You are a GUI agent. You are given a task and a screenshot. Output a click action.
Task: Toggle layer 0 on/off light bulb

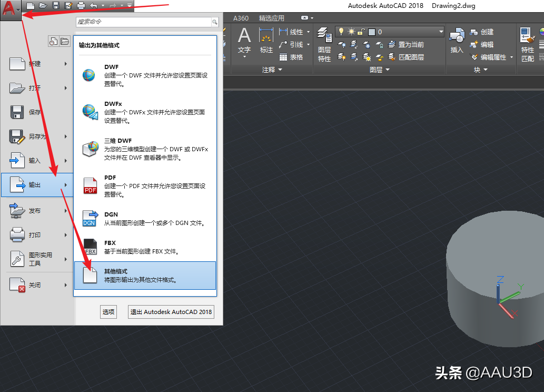341,32
